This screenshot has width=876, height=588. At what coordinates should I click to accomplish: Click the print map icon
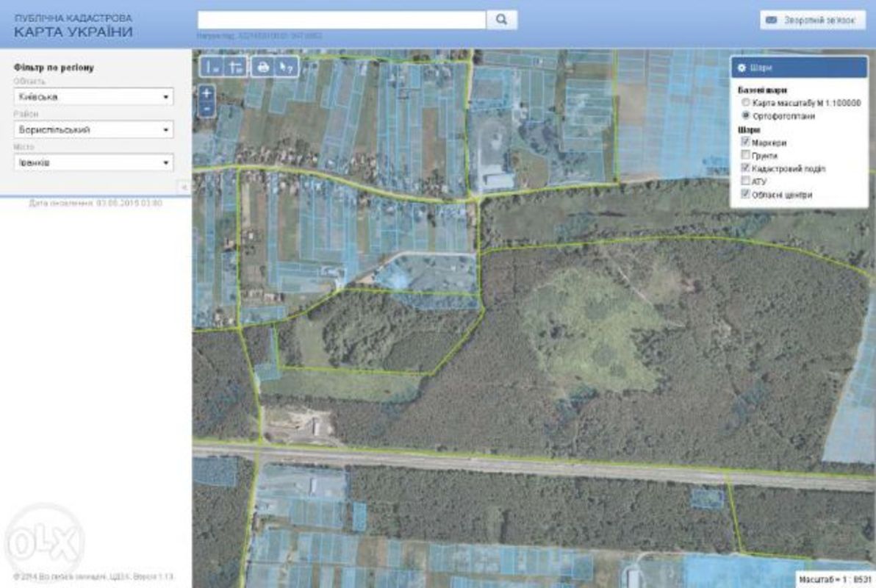tap(263, 67)
